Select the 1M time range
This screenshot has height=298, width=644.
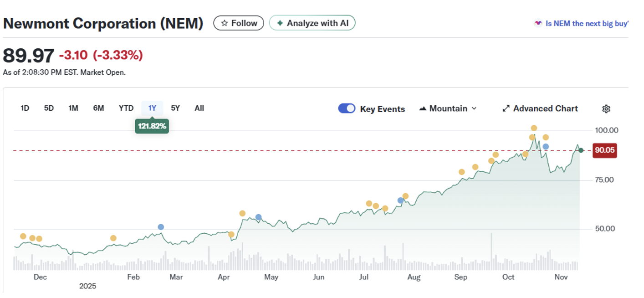[73, 108]
